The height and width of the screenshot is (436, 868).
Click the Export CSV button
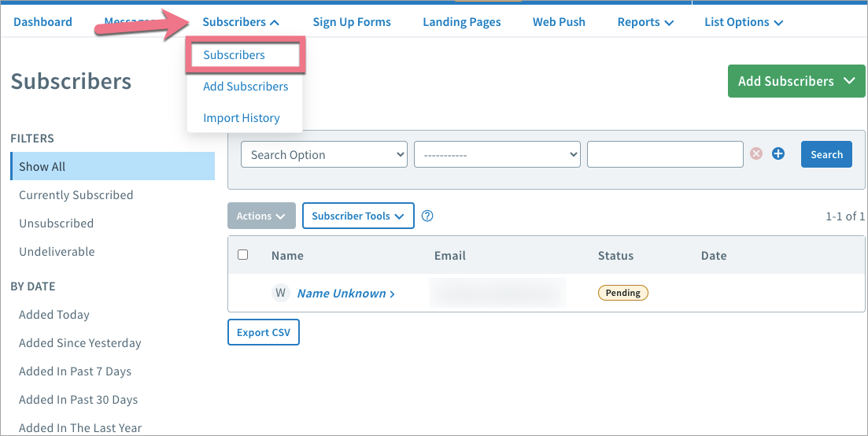click(264, 332)
